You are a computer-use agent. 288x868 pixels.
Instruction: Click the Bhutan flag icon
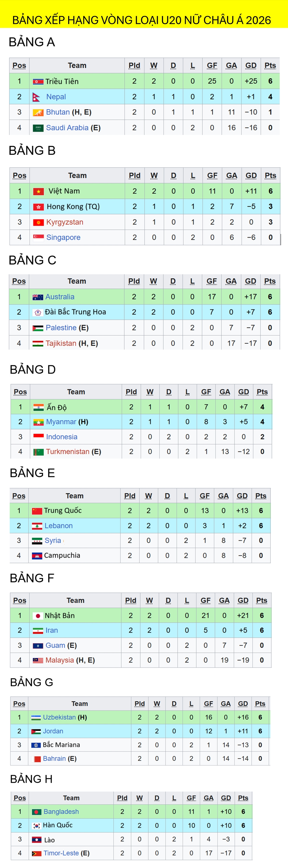38,113
